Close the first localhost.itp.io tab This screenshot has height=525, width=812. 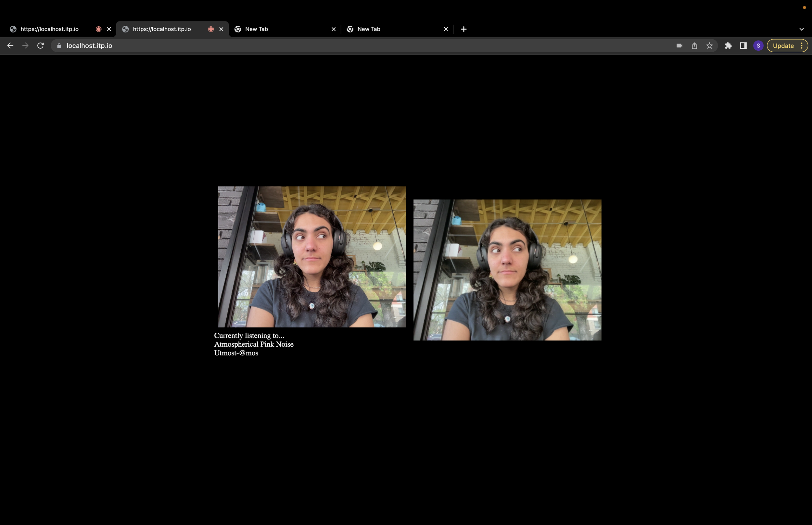(109, 29)
